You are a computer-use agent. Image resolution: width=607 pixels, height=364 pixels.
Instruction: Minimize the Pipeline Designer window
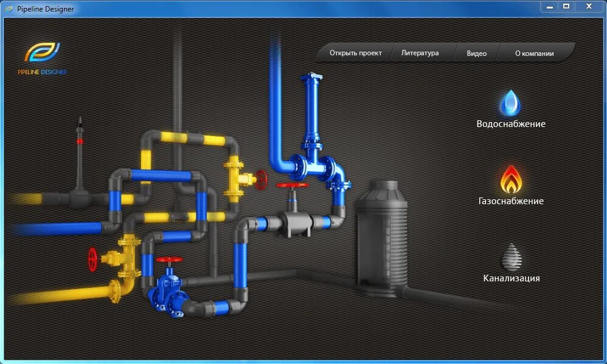549,6
